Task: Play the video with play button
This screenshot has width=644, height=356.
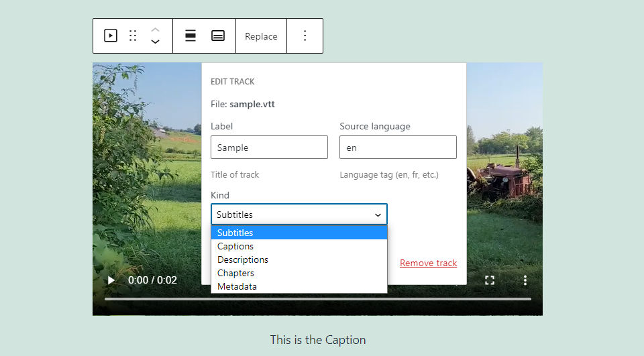Action: [x=111, y=280]
